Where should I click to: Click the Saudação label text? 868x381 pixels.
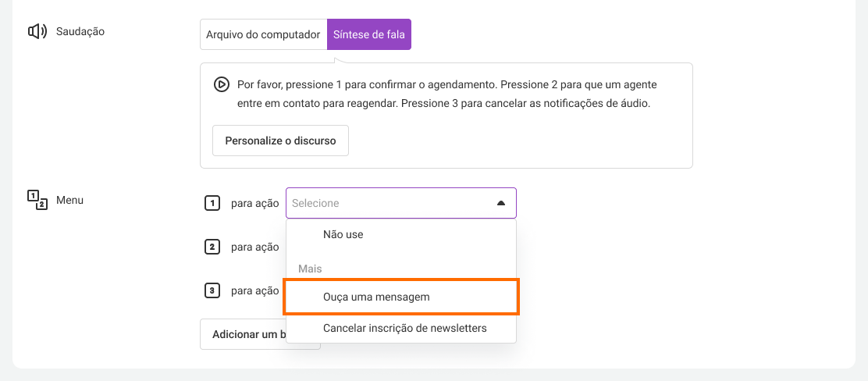click(x=80, y=31)
